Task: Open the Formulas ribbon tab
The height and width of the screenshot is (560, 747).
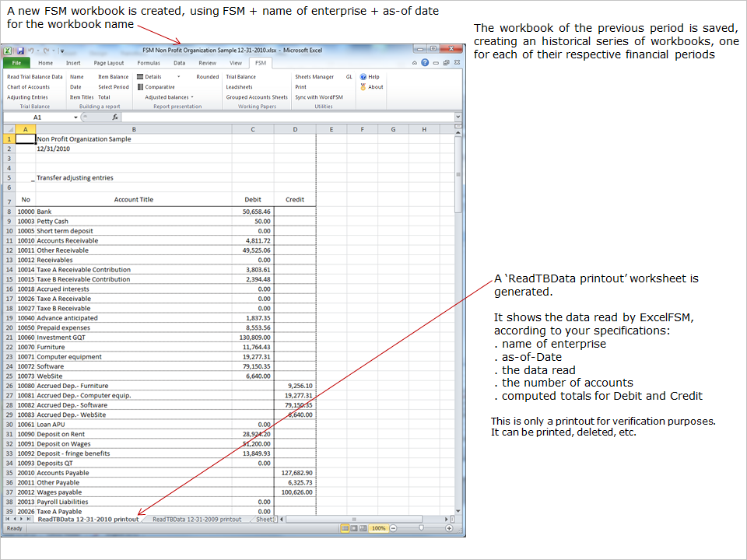Action: [x=149, y=63]
